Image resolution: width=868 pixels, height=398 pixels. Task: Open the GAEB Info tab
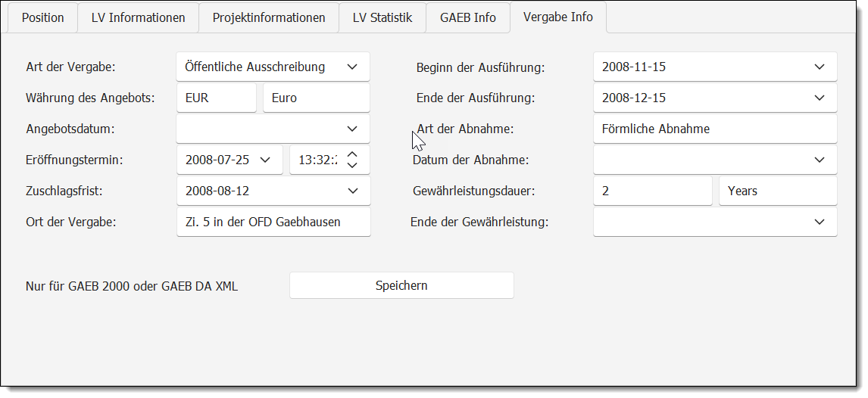coord(467,17)
